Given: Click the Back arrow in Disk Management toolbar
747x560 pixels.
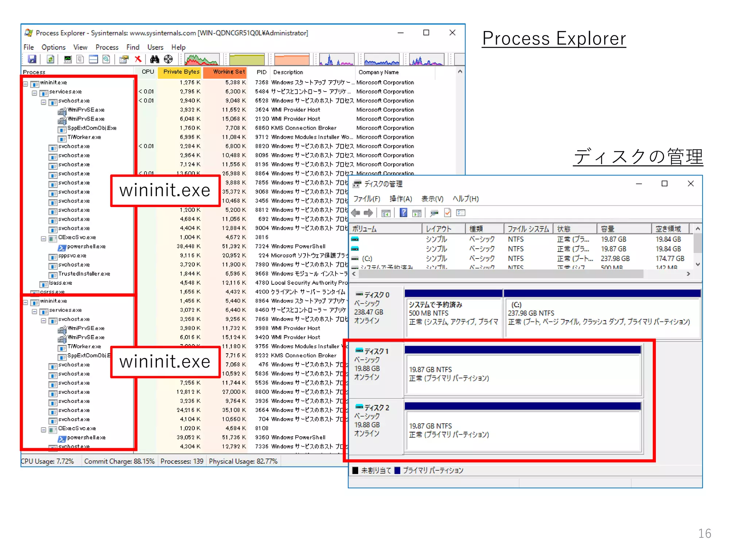Looking at the screenshot, I should 356,213.
